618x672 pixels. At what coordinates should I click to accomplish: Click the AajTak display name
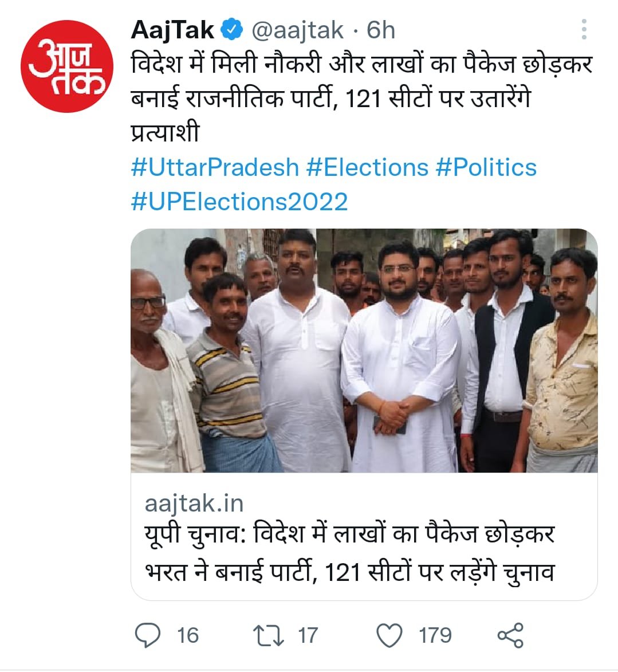tap(172, 30)
